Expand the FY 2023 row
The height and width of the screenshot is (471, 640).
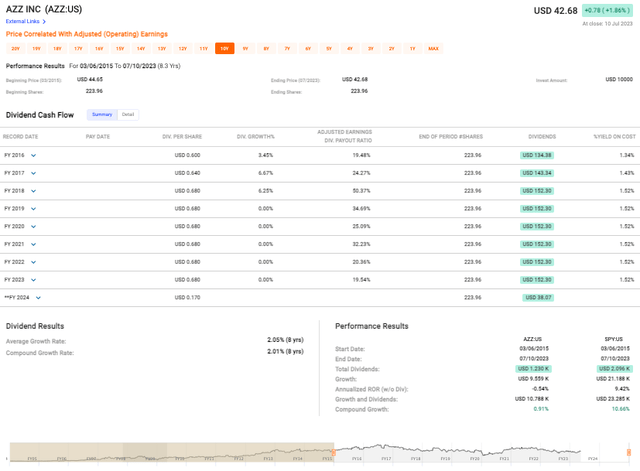(x=33, y=280)
